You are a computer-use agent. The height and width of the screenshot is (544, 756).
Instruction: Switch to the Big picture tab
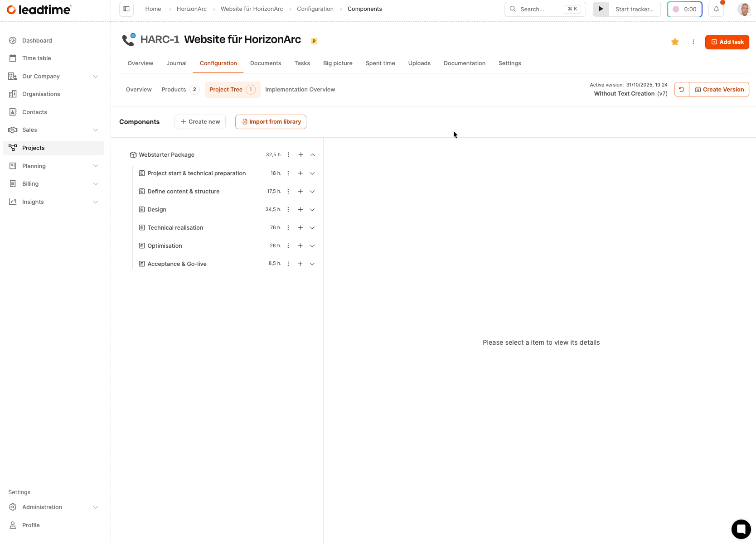[338, 63]
